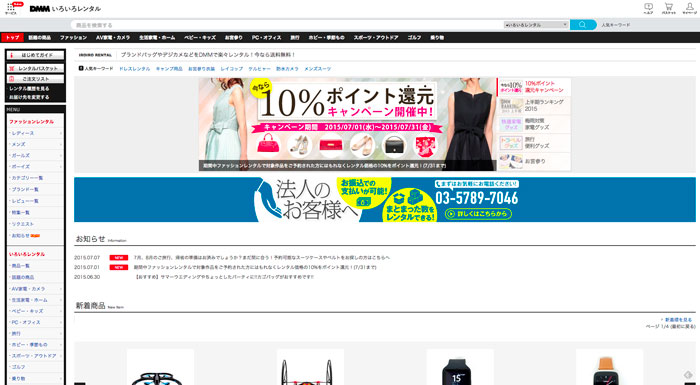This screenshot has width=700, height=385.
Task: Click the 新着順を見る link
Action: (x=678, y=320)
